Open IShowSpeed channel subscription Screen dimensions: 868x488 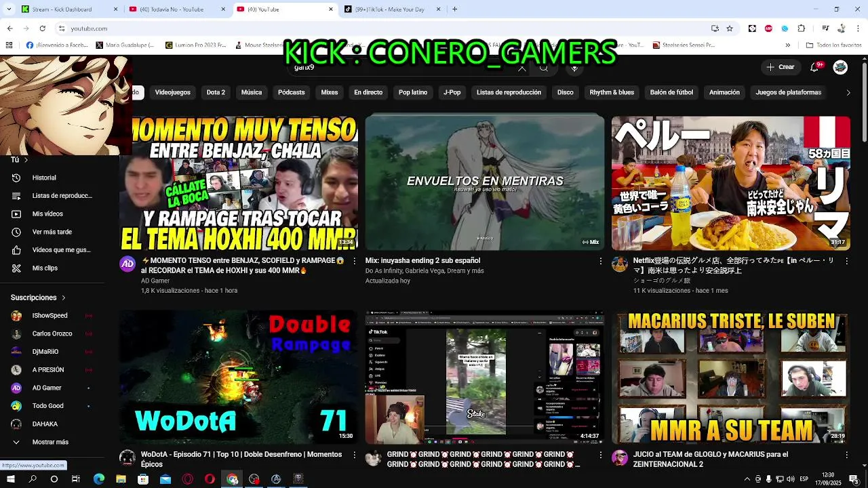52,315
